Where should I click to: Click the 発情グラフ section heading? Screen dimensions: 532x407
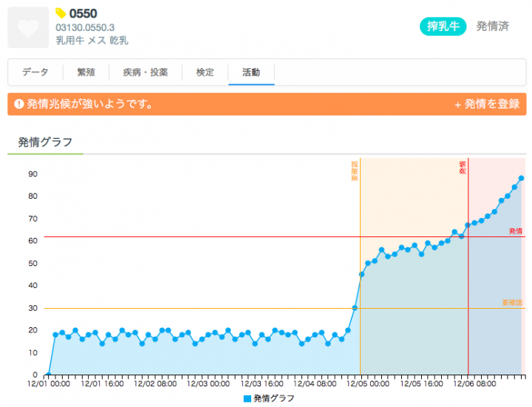tap(45, 142)
